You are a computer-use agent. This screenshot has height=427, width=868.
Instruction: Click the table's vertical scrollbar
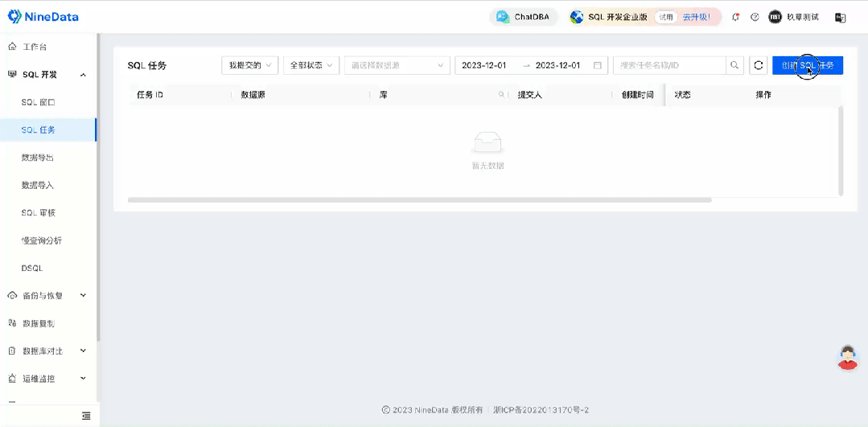tap(841, 150)
